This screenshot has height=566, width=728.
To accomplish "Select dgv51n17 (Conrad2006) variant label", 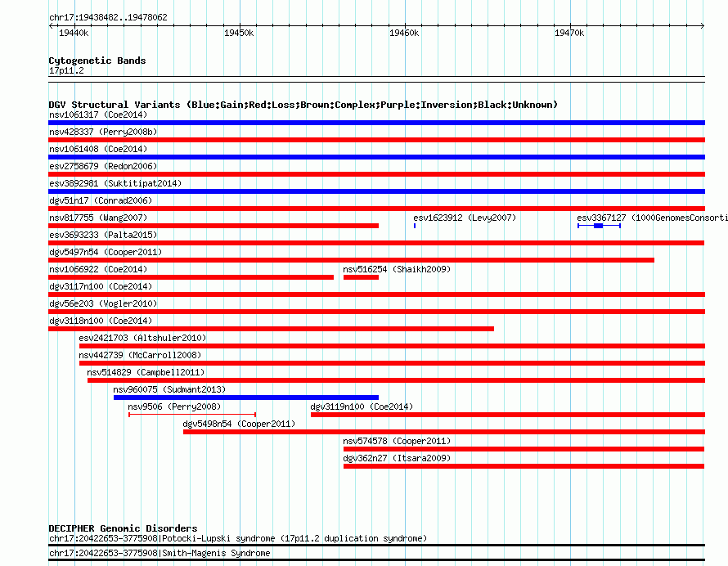I will [101, 200].
